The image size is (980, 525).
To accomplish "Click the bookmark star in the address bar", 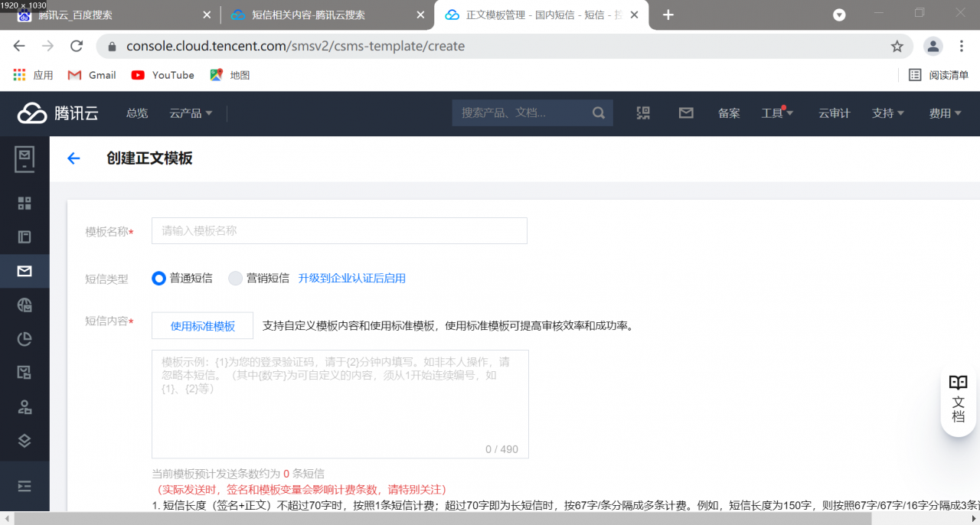I will [x=897, y=46].
